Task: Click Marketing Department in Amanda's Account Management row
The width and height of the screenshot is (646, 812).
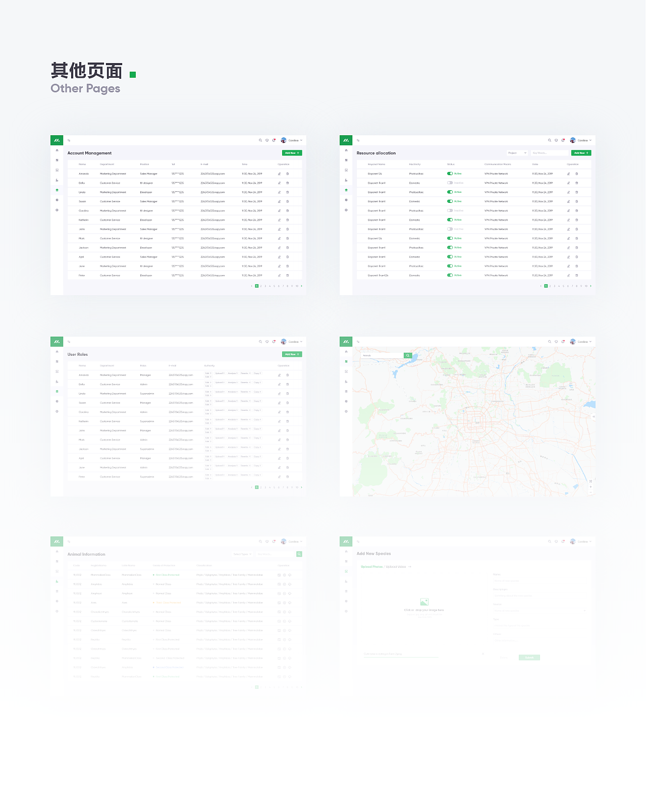Action: click(113, 174)
